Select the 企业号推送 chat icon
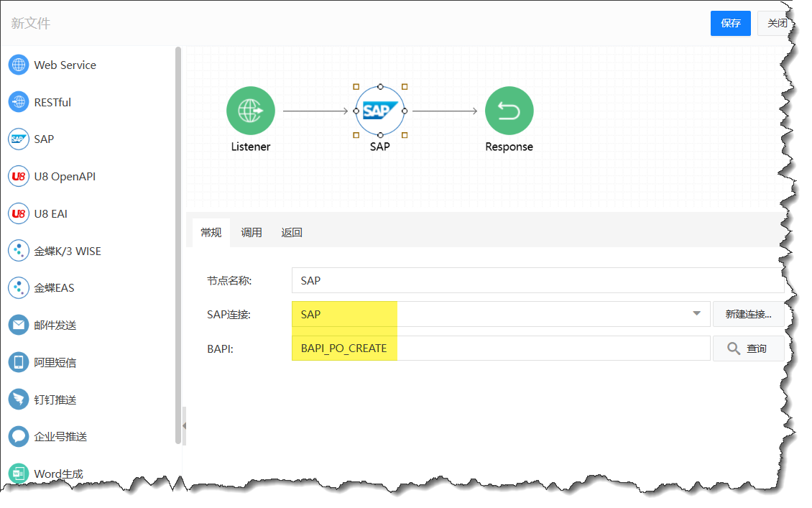The image size is (812, 508). [19, 436]
